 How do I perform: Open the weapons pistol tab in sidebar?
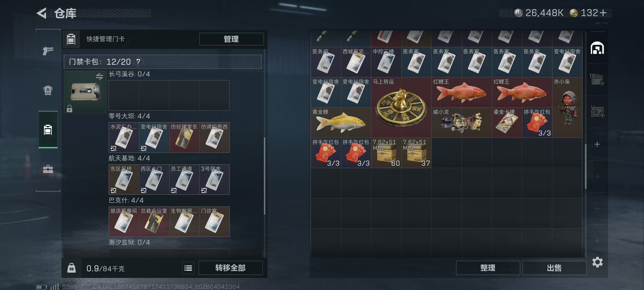48,50
